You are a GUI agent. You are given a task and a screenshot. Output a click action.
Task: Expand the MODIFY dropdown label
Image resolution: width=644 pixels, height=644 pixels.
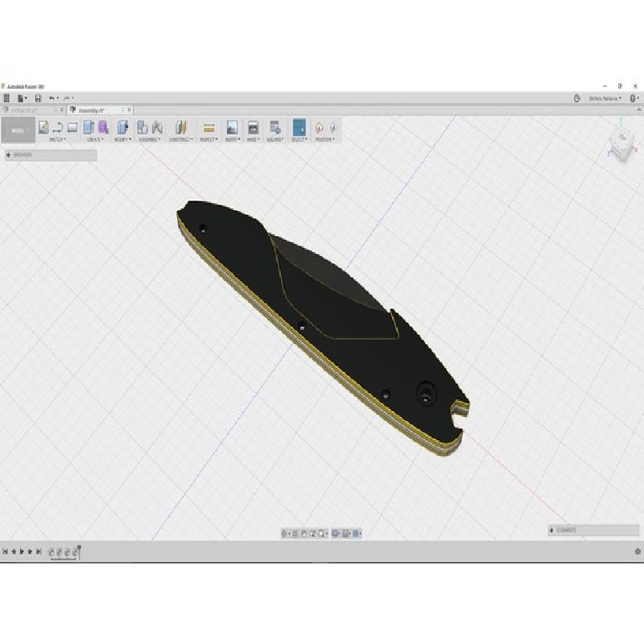[122, 139]
